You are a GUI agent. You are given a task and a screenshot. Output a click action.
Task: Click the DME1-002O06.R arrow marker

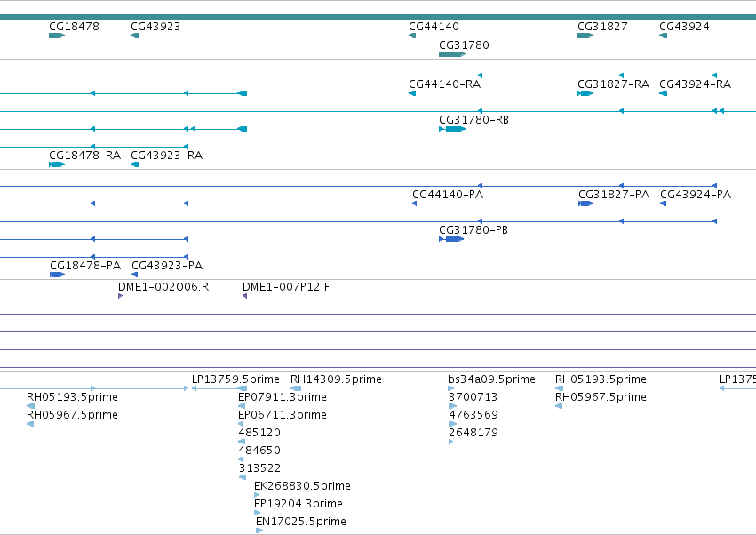click(120, 296)
